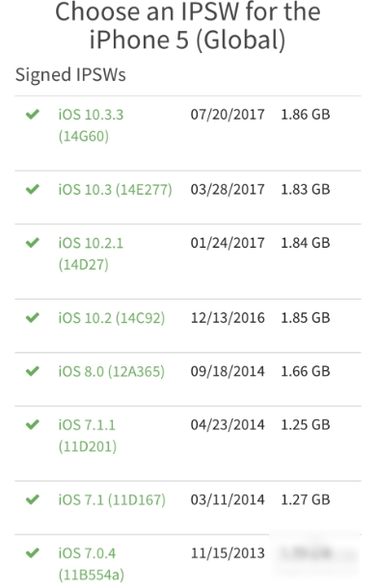
Task: Choose the iOS 10.2.1 (14D27) IPSW
Action: click(x=91, y=254)
